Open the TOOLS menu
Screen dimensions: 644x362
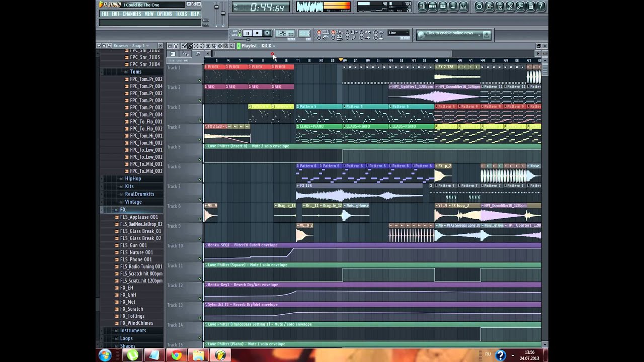tap(182, 14)
